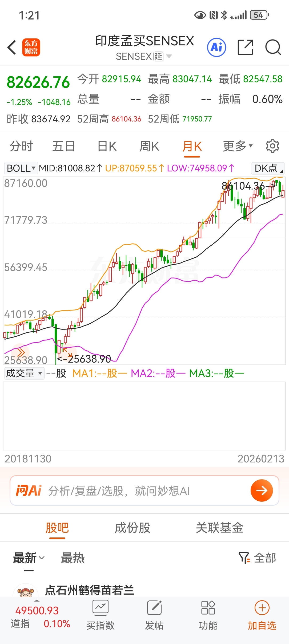
Task: Toggle the DK点 indicator
Action: click(268, 168)
